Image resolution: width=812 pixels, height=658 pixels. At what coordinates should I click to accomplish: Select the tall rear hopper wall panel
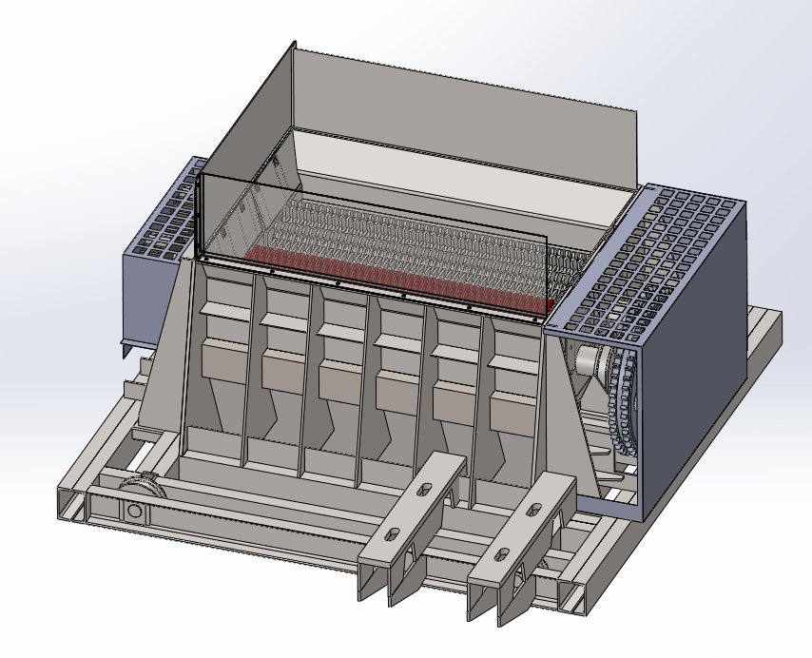click(x=465, y=118)
